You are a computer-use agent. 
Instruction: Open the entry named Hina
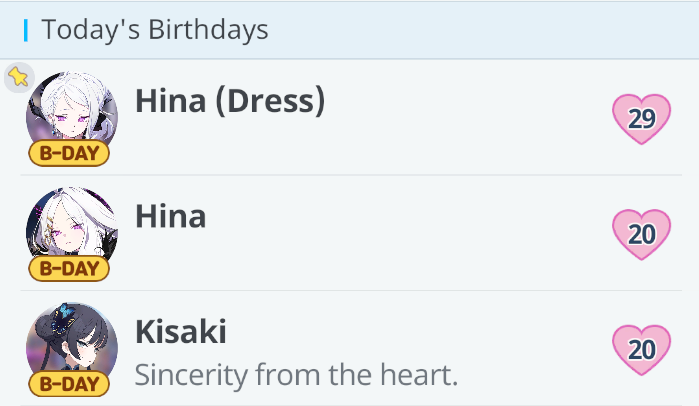[171, 216]
